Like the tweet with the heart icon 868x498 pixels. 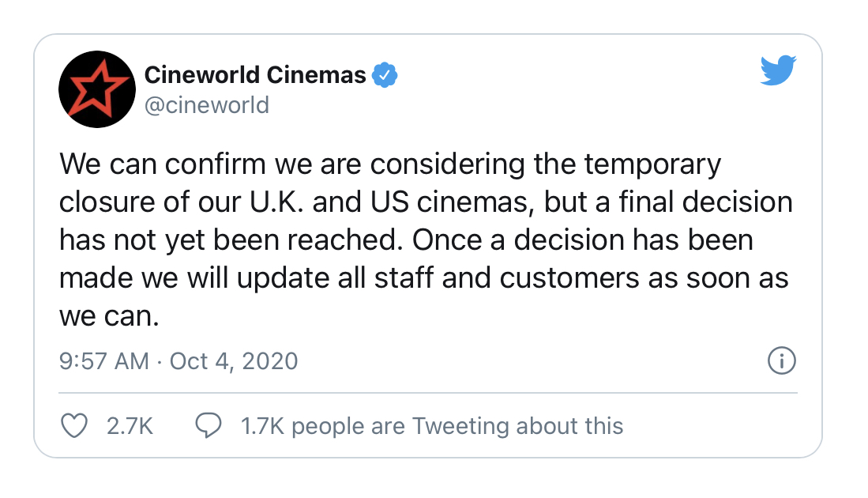[73, 426]
